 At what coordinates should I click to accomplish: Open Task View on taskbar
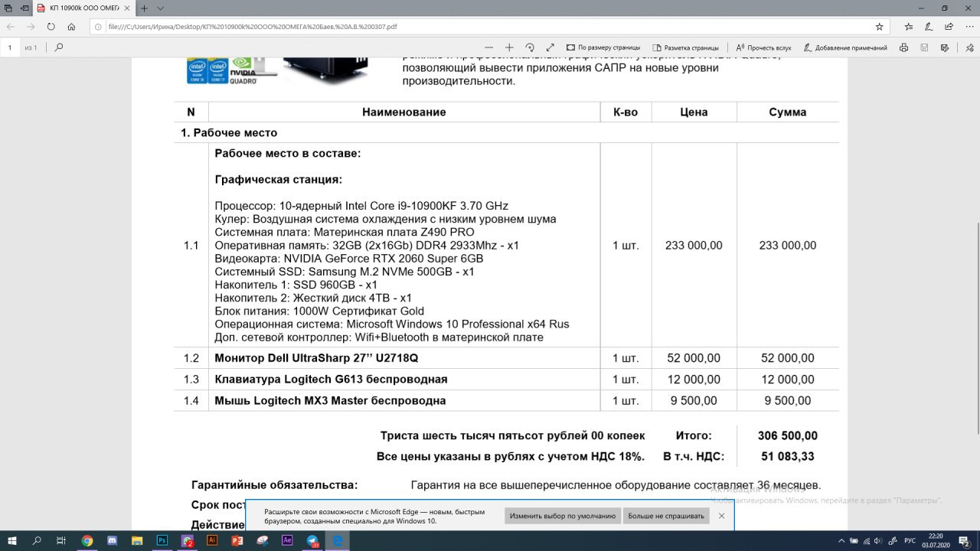62,540
